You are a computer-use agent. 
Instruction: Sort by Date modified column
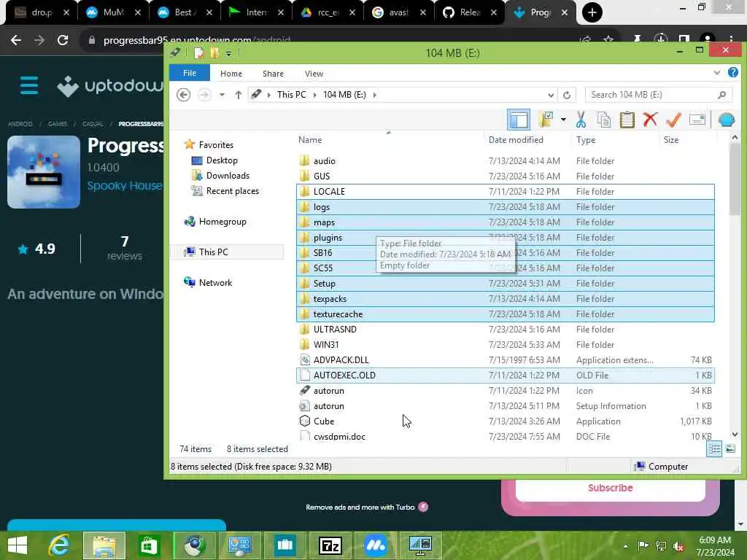(x=516, y=139)
